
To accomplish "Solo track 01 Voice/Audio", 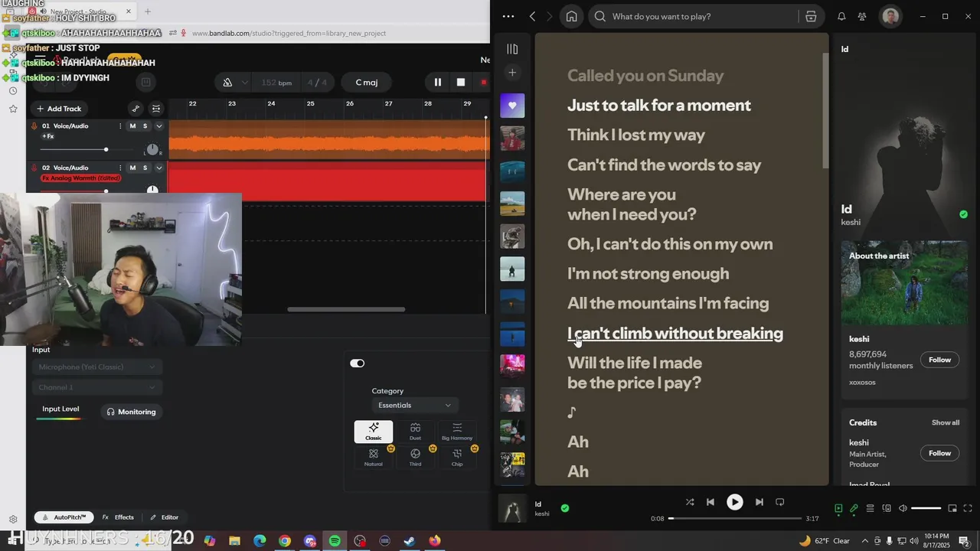I will (145, 126).
